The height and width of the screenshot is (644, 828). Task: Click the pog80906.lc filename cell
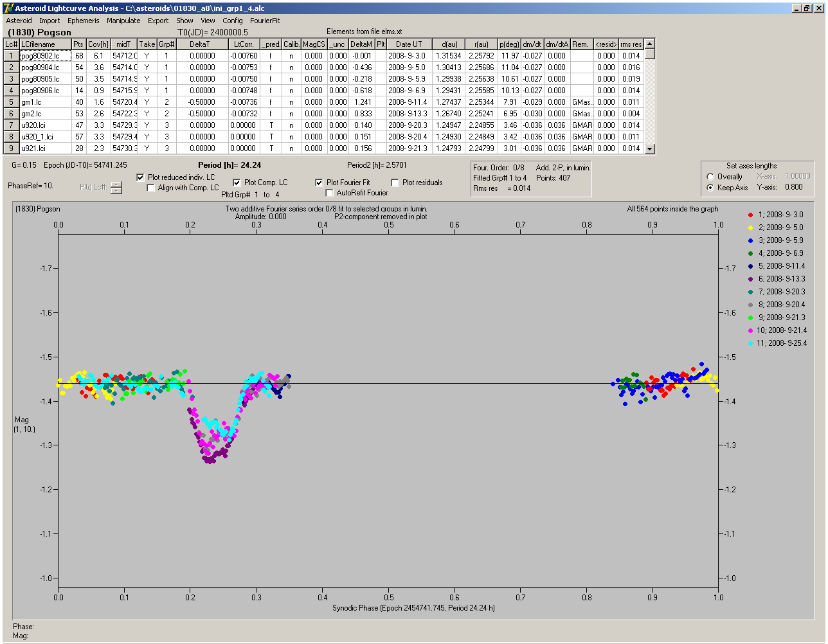click(x=45, y=91)
